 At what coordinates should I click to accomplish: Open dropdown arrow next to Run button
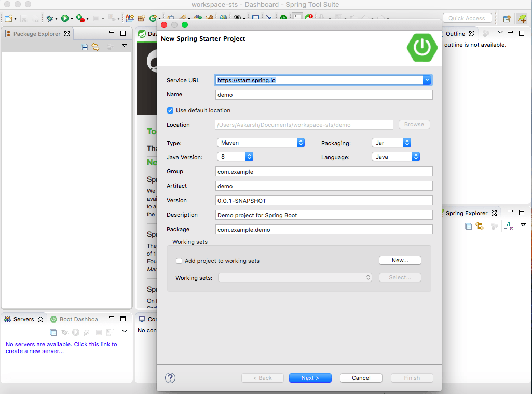click(x=72, y=19)
